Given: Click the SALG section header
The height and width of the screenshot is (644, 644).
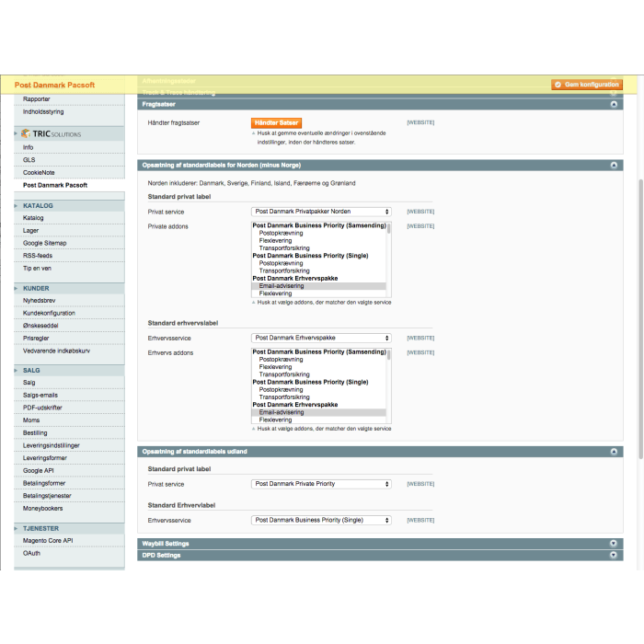Looking at the screenshot, I should pyautogui.click(x=31, y=371).
